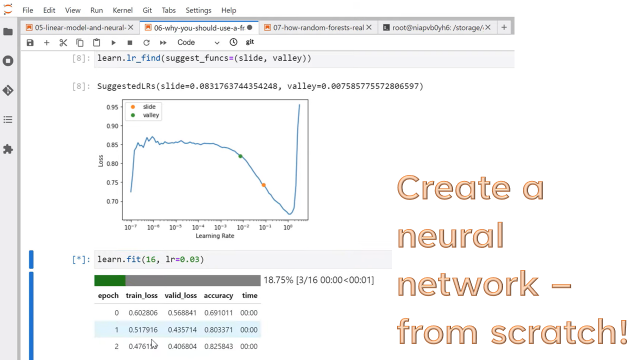640x360 pixels.
Task: Cut selected cell with the scissors icon
Action: tap(63, 42)
